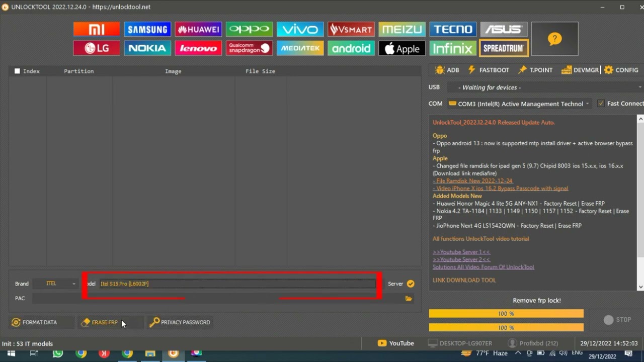Open Solutions All Video Forum link
Image resolution: width=644 pixels, height=362 pixels.
(x=483, y=267)
